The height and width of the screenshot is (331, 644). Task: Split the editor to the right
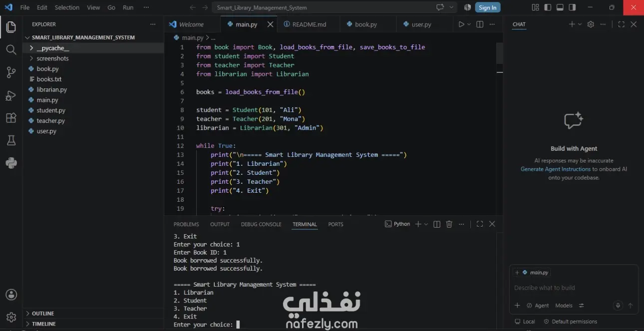(480, 24)
